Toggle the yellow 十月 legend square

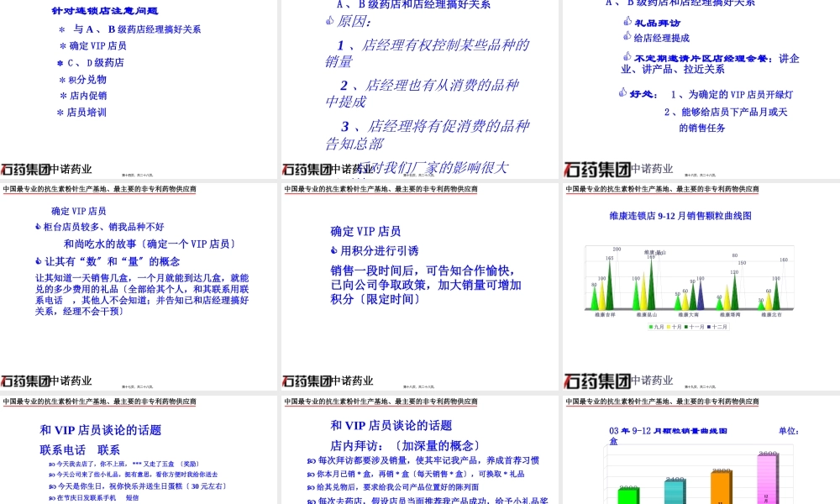pos(670,326)
